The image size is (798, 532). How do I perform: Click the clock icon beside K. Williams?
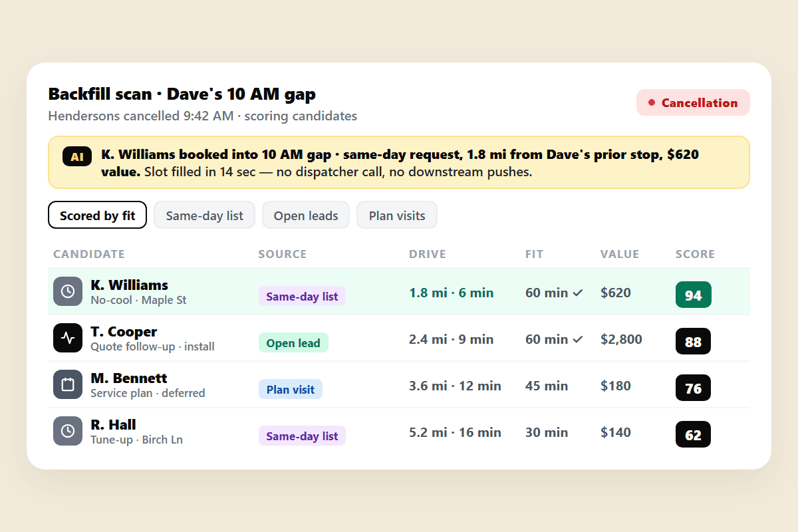pyautogui.click(x=68, y=291)
